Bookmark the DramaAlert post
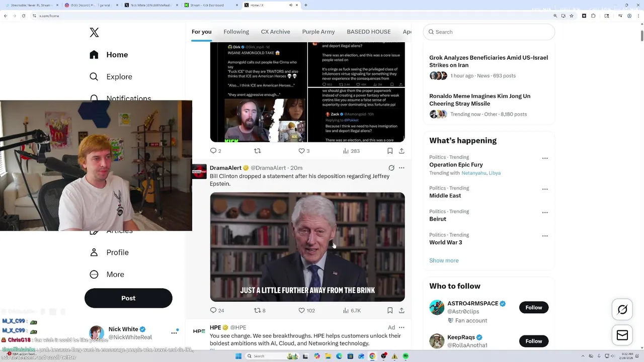The image size is (644, 362). [x=390, y=310]
